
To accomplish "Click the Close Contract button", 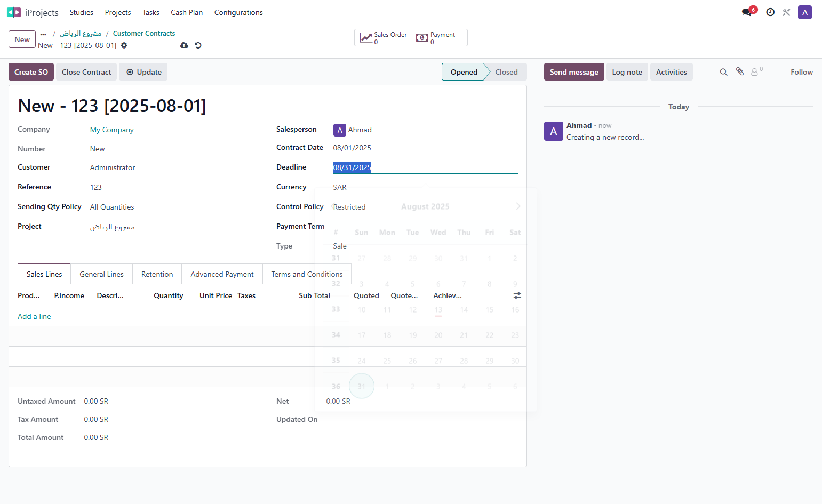I will pyautogui.click(x=86, y=72).
